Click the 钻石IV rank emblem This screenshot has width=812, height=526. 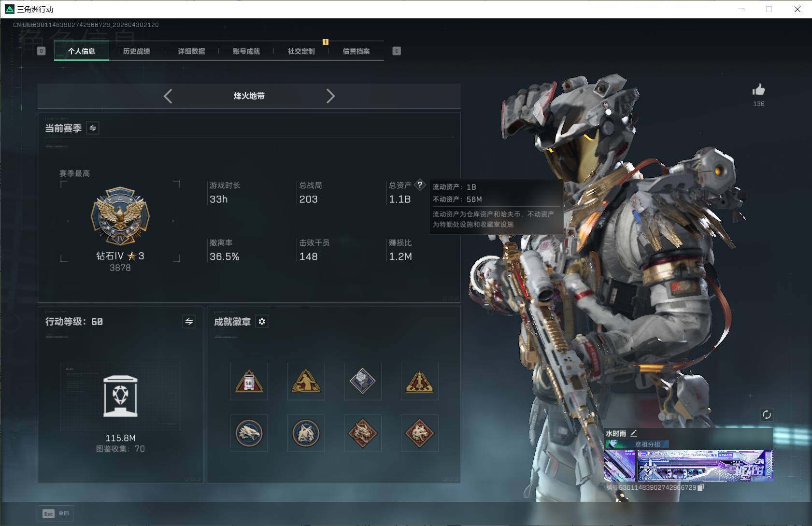click(120, 216)
